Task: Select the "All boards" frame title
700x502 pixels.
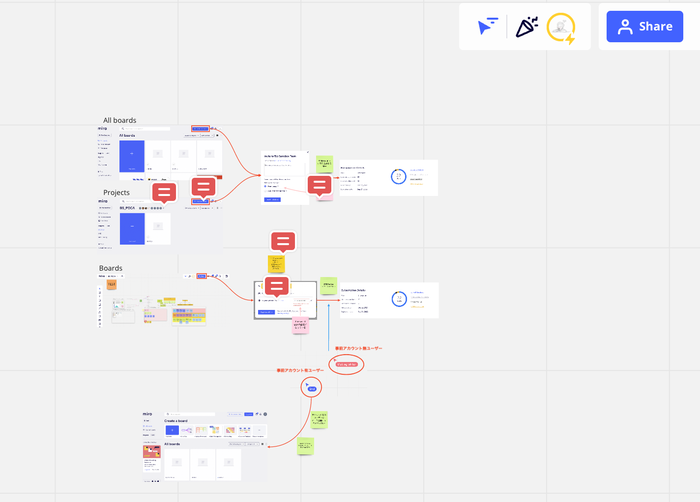Action: pos(119,120)
